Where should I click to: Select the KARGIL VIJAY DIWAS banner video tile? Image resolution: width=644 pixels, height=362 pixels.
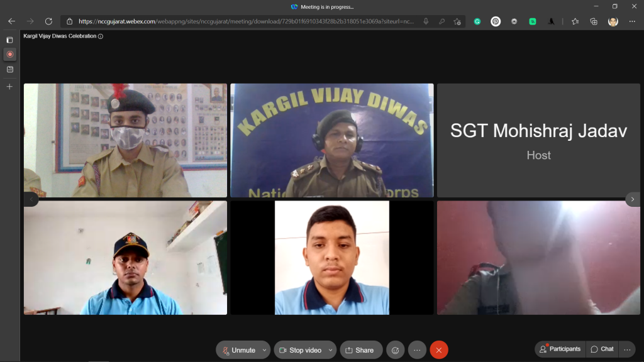pos(331,141)
